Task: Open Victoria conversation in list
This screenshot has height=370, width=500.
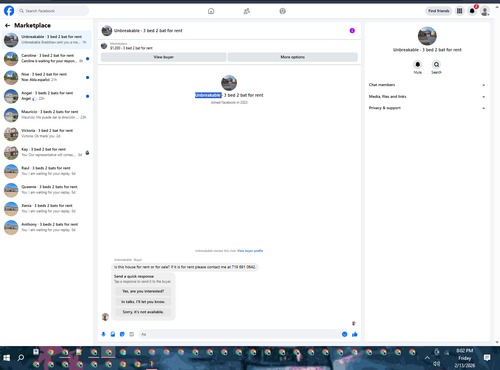Action: (47, 133)
